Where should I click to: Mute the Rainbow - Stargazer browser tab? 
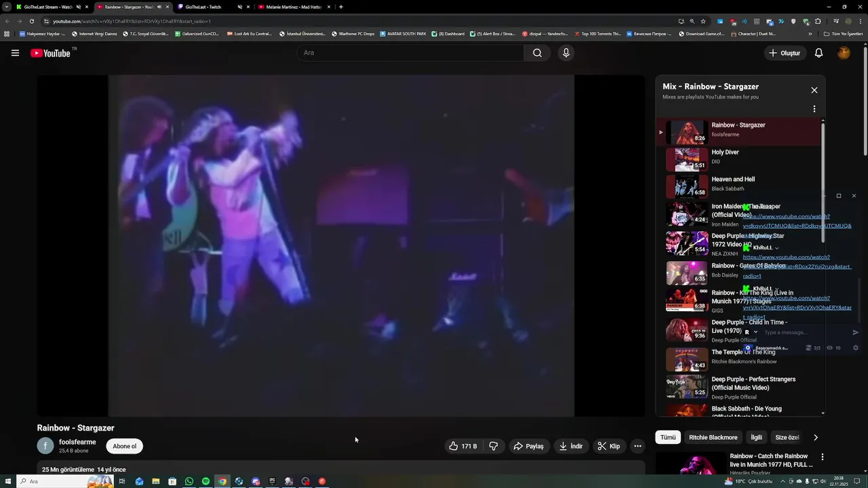tap(159, 7)
